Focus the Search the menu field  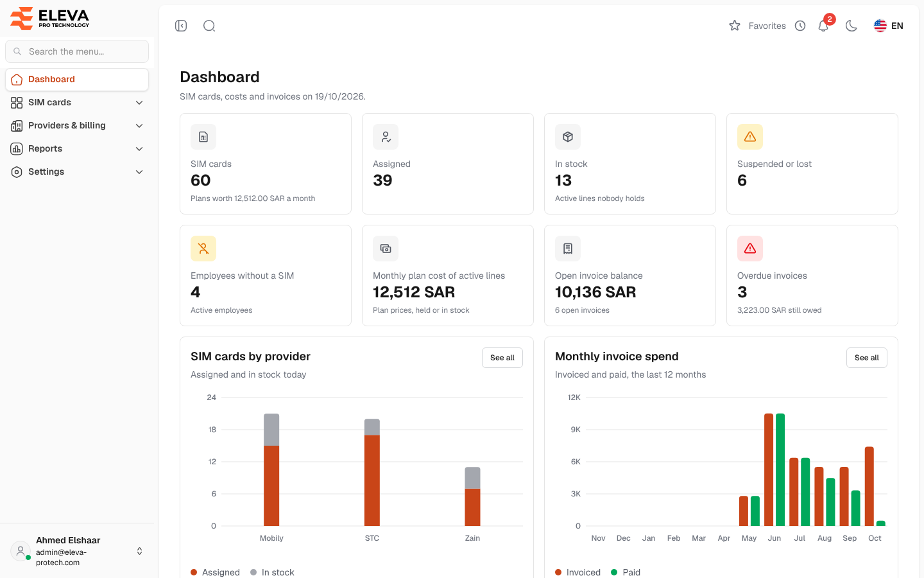77,51
